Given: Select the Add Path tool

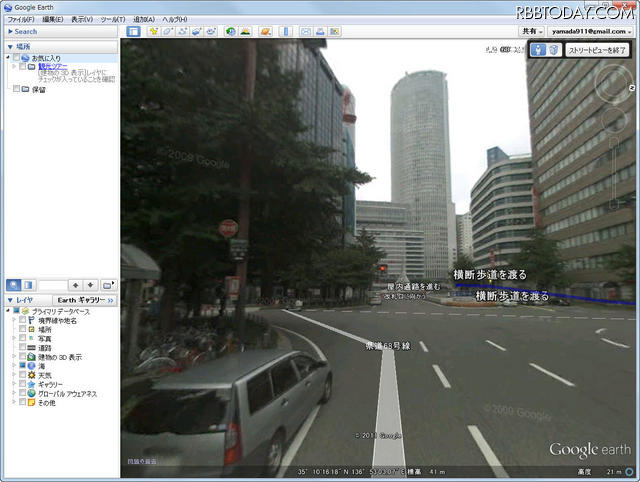Looking at the screenshot, I should pyautogui.click(x=182, y=31).
